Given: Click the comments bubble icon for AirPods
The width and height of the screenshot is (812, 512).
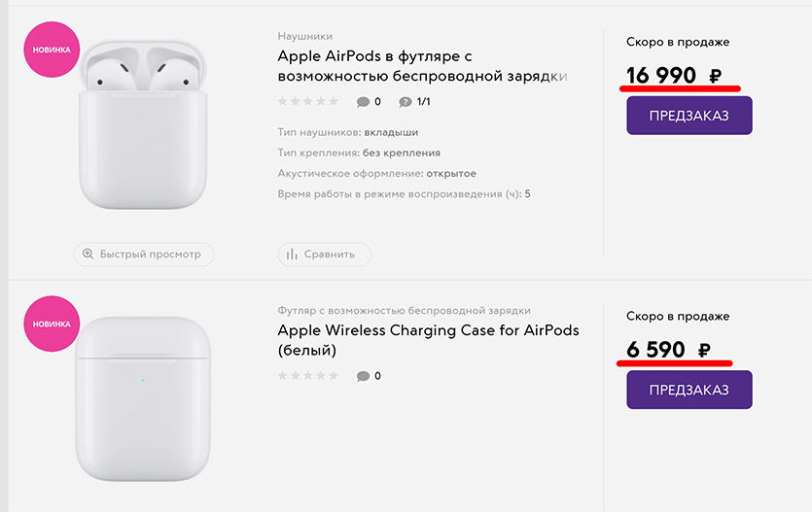Looking at the screenshot, I should click(363, 101).
